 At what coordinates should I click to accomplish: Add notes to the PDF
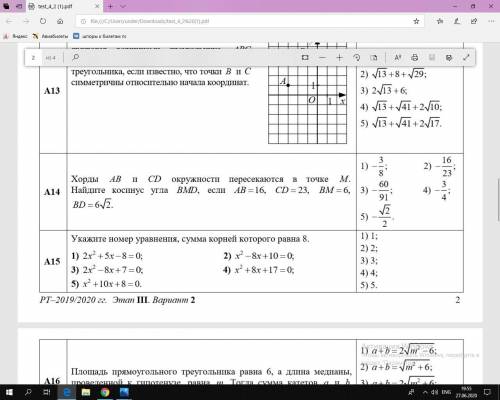click(x=449, y=58)
